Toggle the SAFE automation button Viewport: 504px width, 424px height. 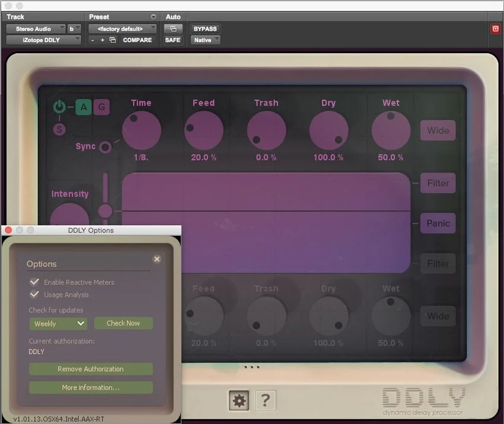173,40
